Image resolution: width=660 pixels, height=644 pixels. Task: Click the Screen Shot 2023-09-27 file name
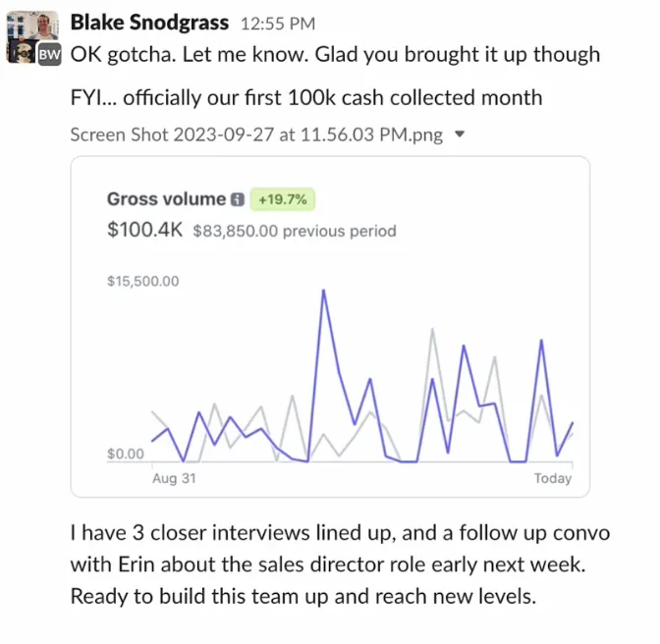tap(256, 134)
